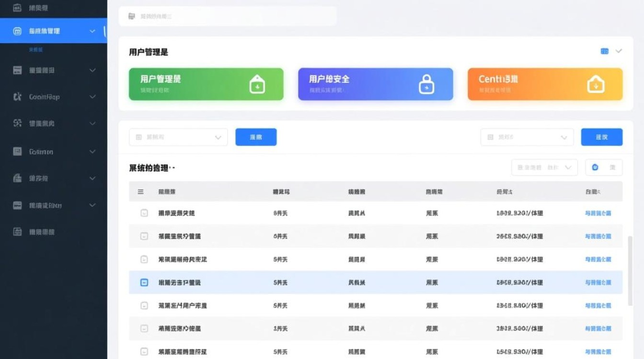Tick the checkbox in the second table row
Viewport: 644px width, 359px height.
click(x=144, y=236)
